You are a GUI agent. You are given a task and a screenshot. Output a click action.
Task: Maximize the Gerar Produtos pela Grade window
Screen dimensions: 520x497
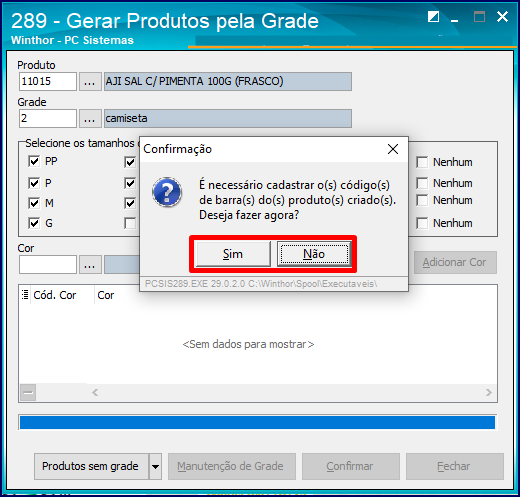click(479, 16)
